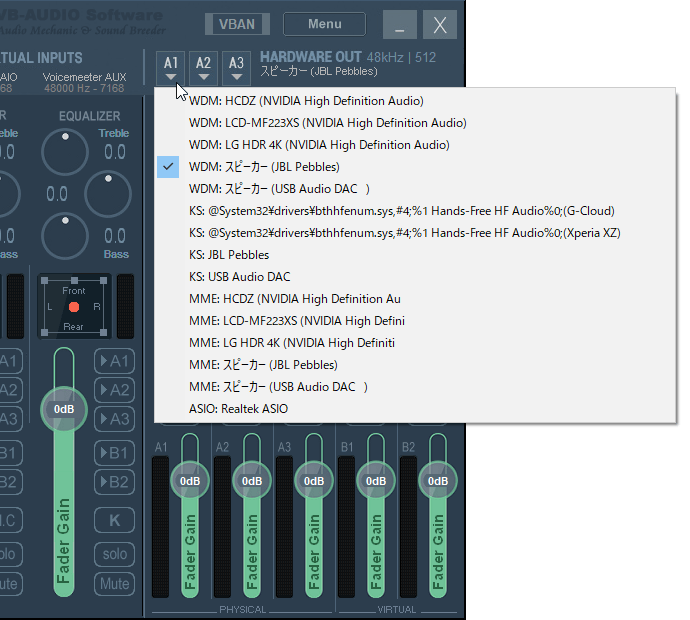This screenshot has width=690, height=620.
Task: Select MME: スピーカー (USB Audio DAC) device
Action: 415,387
